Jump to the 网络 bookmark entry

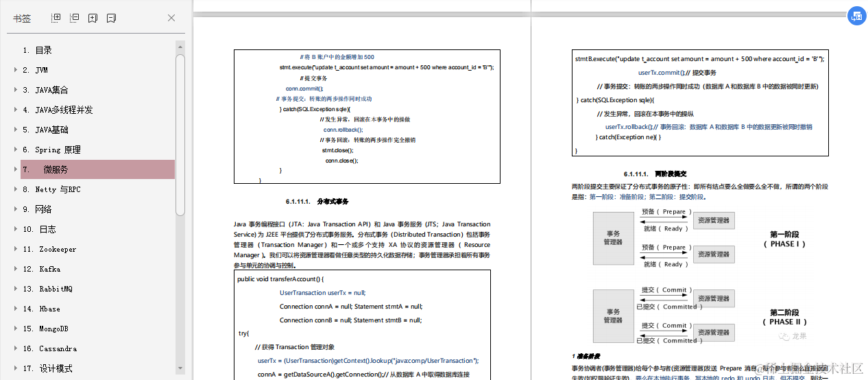[x=38, y=209]
